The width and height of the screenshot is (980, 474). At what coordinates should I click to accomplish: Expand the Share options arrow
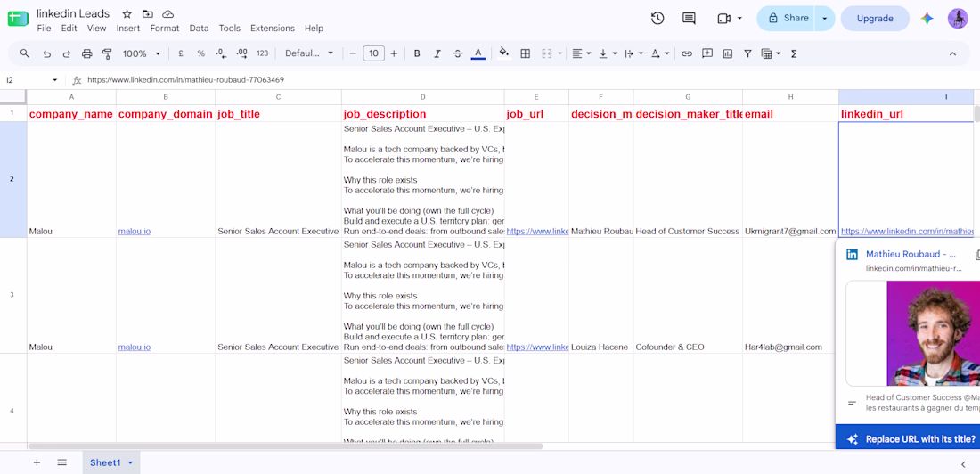point(825,18)
